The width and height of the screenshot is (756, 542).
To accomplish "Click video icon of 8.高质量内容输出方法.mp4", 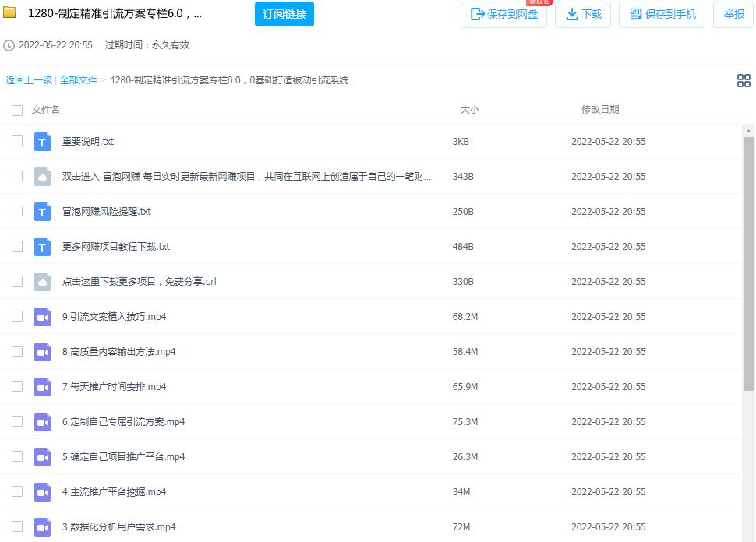I will point(42,352).
